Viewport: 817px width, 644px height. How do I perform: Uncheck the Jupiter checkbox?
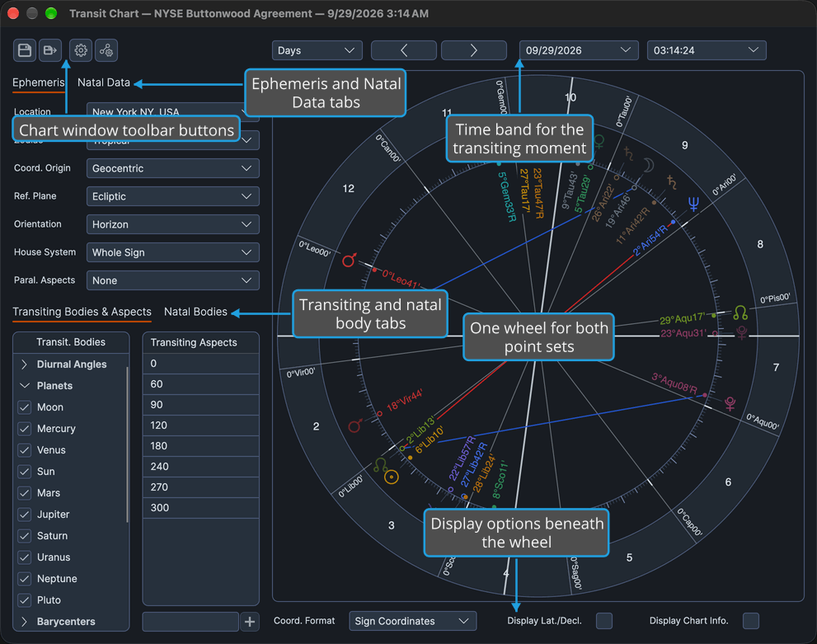25,515
